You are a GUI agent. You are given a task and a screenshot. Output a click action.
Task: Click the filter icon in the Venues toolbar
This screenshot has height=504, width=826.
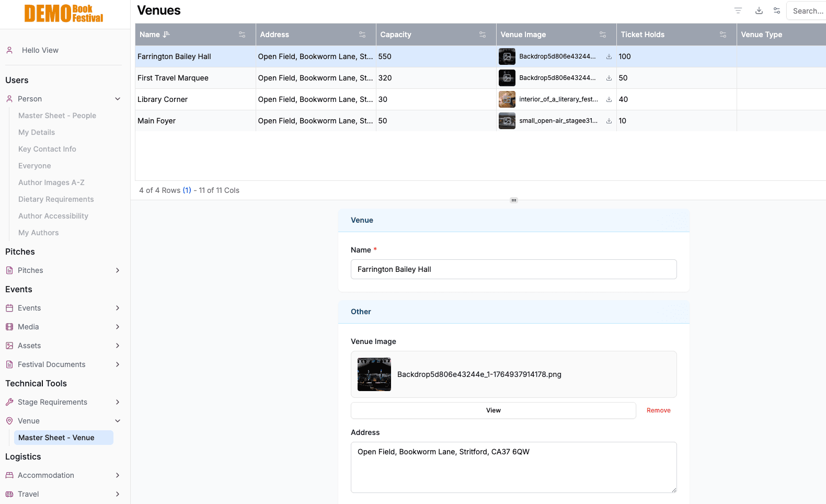pos(738,10)
